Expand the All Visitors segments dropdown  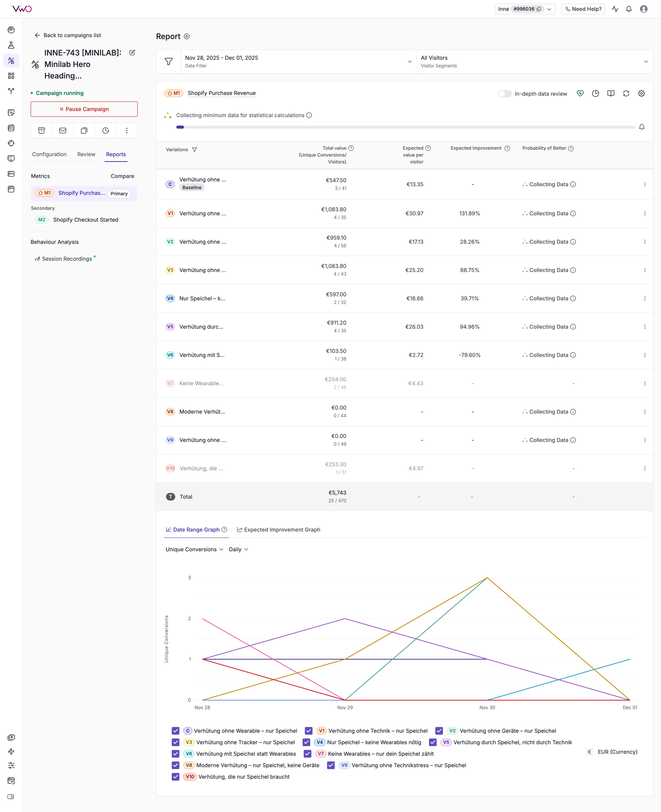[x=534, y=61]
